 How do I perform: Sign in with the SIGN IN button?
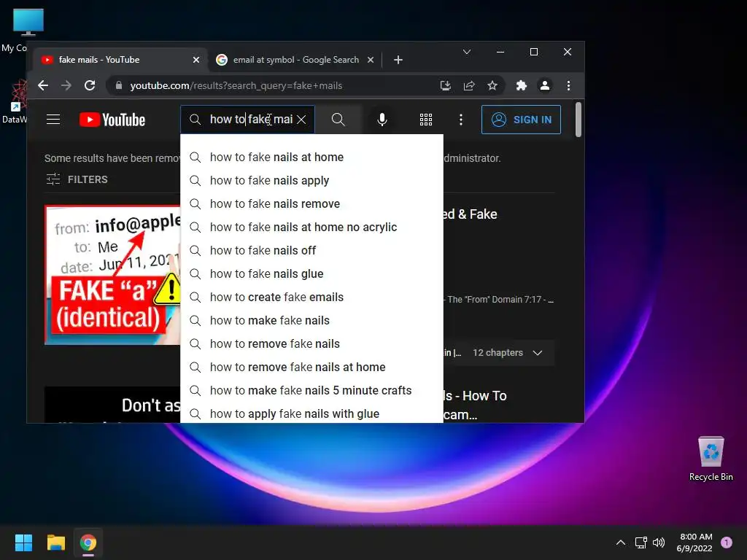[x=521, y=120]
